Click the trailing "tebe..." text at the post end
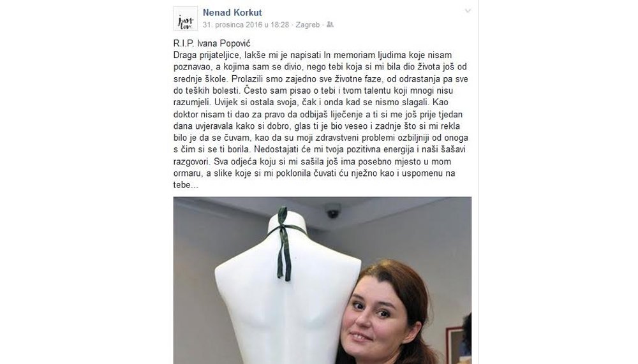Viewport: 638px width, 364px height. pyautogui.click(x=186, y=185)
